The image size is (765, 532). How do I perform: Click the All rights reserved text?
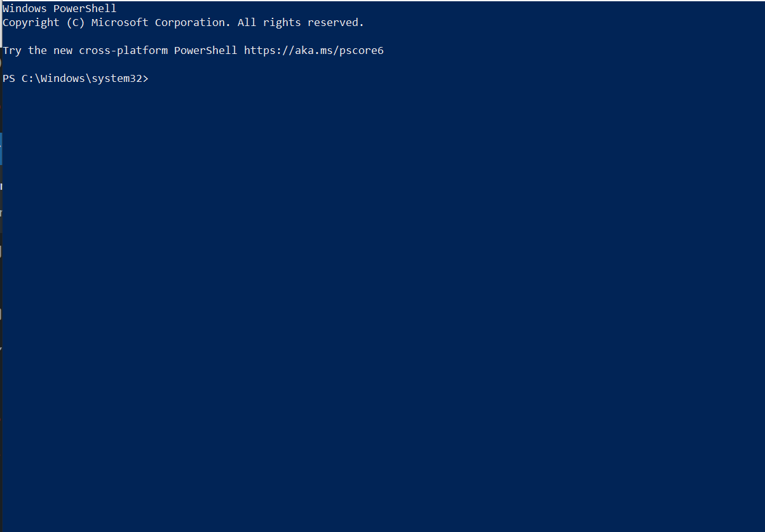[301, 22]
